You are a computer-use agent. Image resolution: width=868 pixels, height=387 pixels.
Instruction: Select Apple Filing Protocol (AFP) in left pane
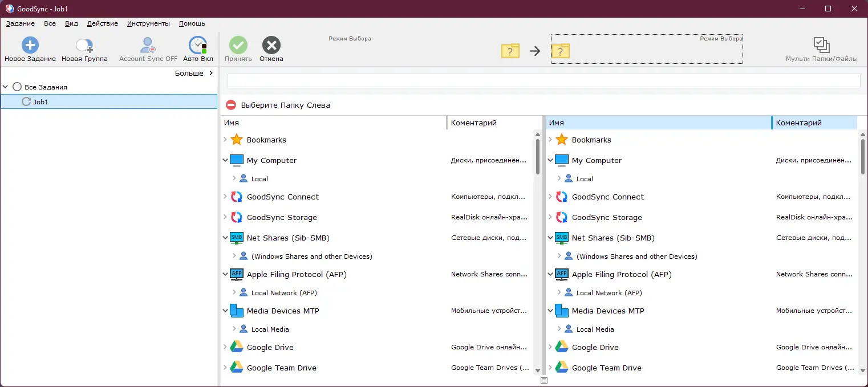pyautogui.click(x=297, y=274)
